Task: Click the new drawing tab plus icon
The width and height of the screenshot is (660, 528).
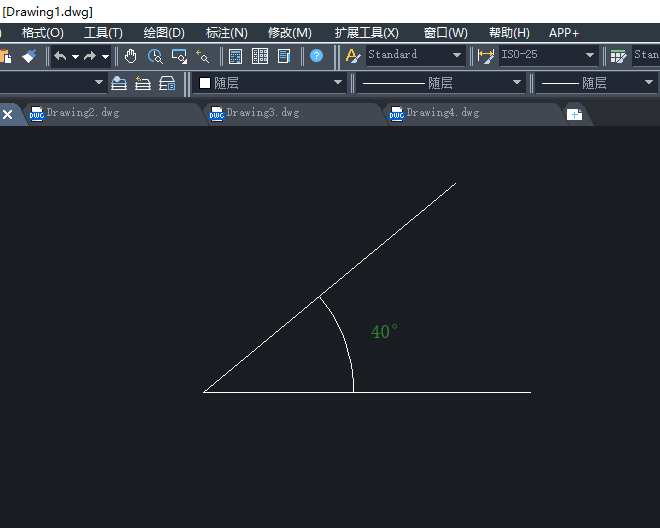Action: (x=574, y=114)
